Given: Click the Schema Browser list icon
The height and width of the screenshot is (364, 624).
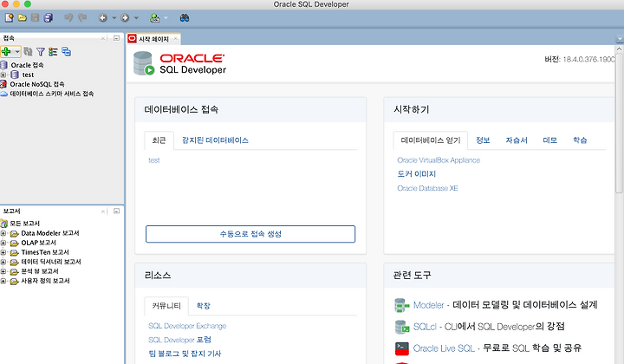Looking at the screenshot, I should click(53, 52).
